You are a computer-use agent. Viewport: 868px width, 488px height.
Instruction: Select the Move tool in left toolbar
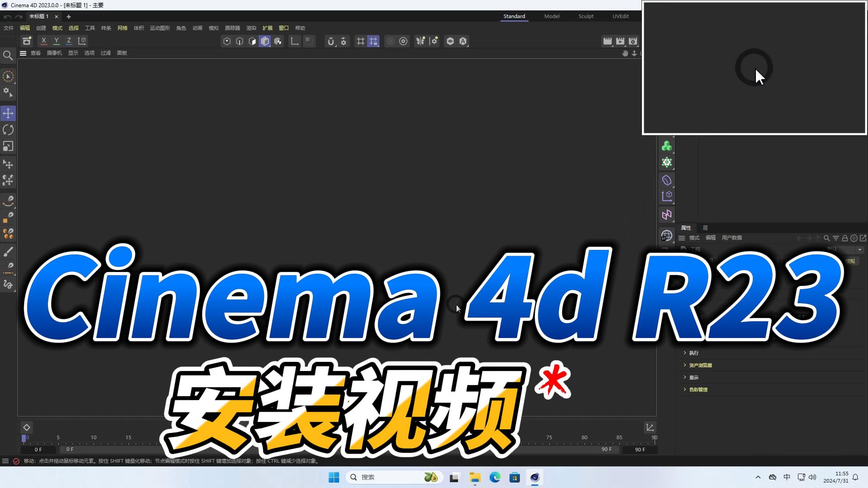click(8, 113)
